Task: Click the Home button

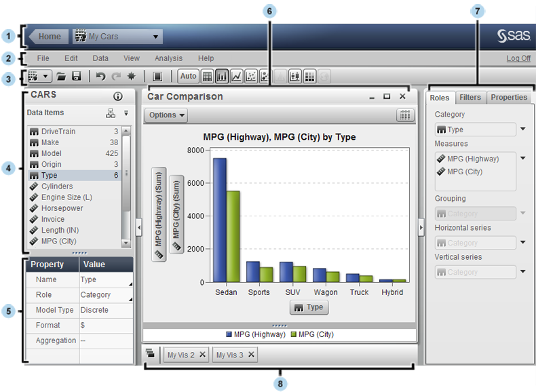Action: tap(49, 37)
